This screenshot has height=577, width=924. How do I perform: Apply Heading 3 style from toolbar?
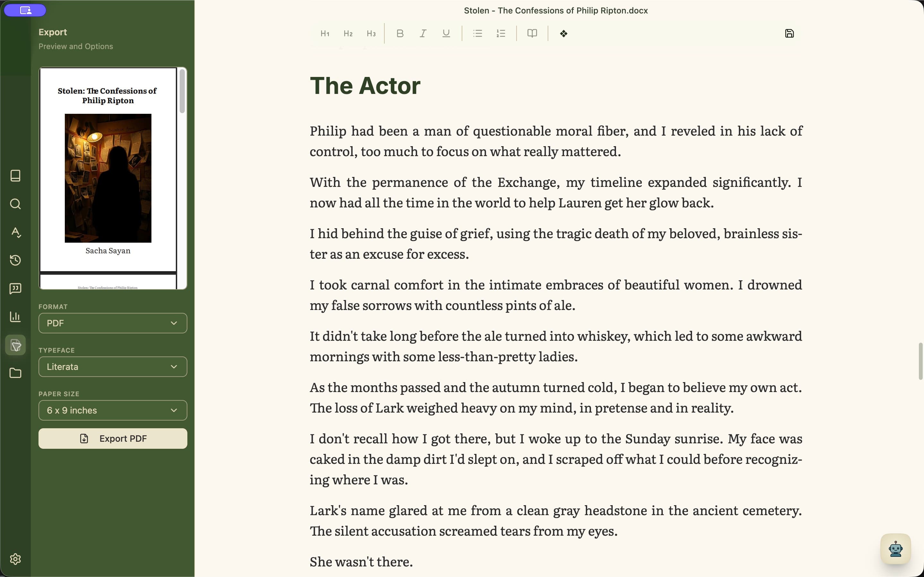point(371,34)
